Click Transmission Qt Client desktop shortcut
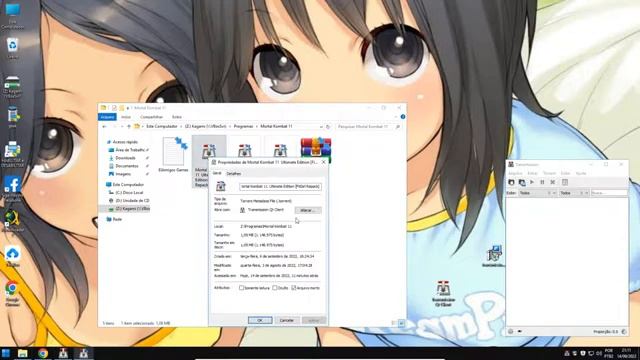 (443, 293)
